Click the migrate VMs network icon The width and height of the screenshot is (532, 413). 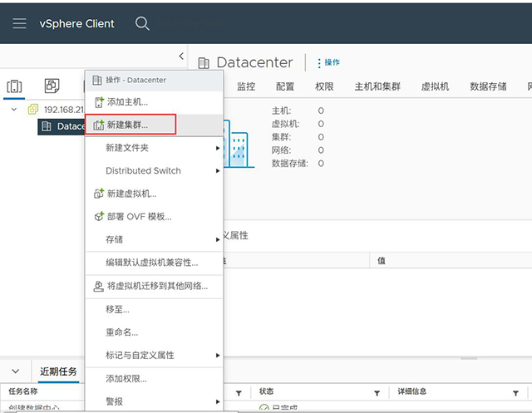click(x=98, y=286)
